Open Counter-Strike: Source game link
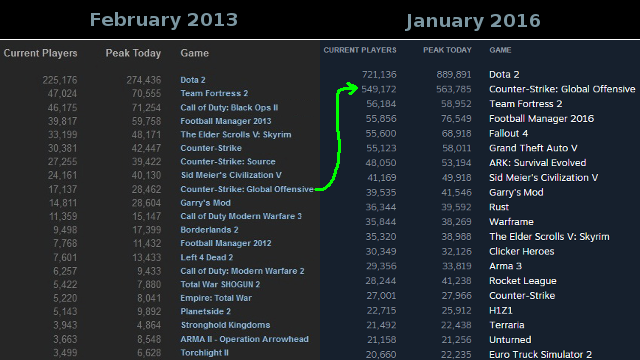 point(228,161)
